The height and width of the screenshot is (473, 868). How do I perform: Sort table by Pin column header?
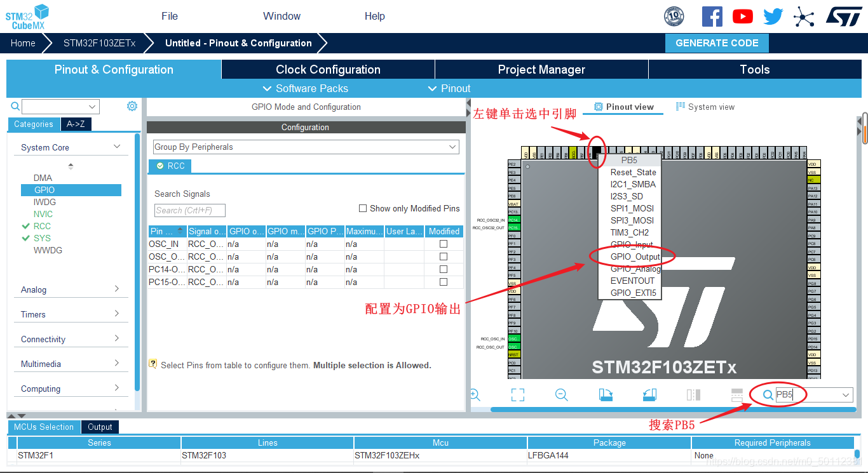(168, 231)
